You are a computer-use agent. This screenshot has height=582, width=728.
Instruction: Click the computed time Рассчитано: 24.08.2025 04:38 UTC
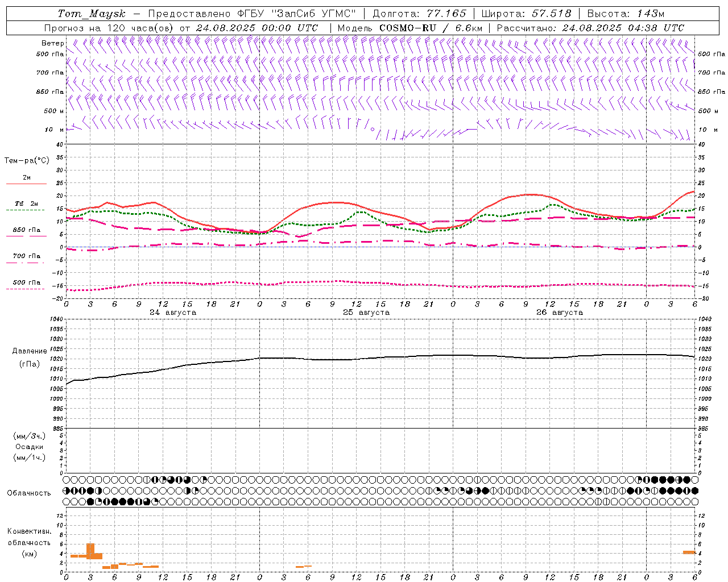pos(590,28)
